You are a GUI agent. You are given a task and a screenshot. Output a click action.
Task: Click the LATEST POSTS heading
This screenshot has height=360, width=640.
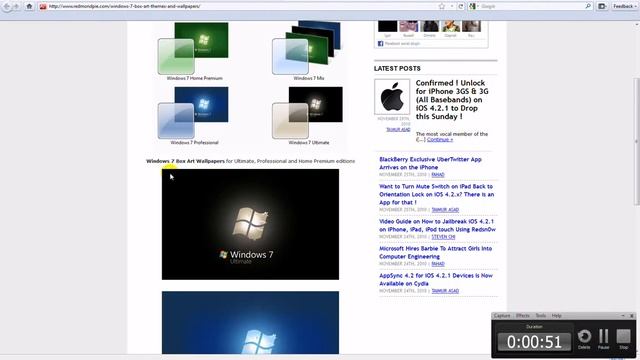397,69
